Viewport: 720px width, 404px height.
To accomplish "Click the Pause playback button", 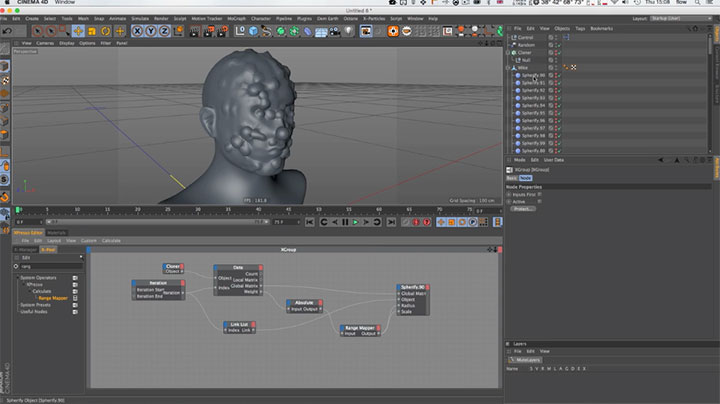I will 345,222.
